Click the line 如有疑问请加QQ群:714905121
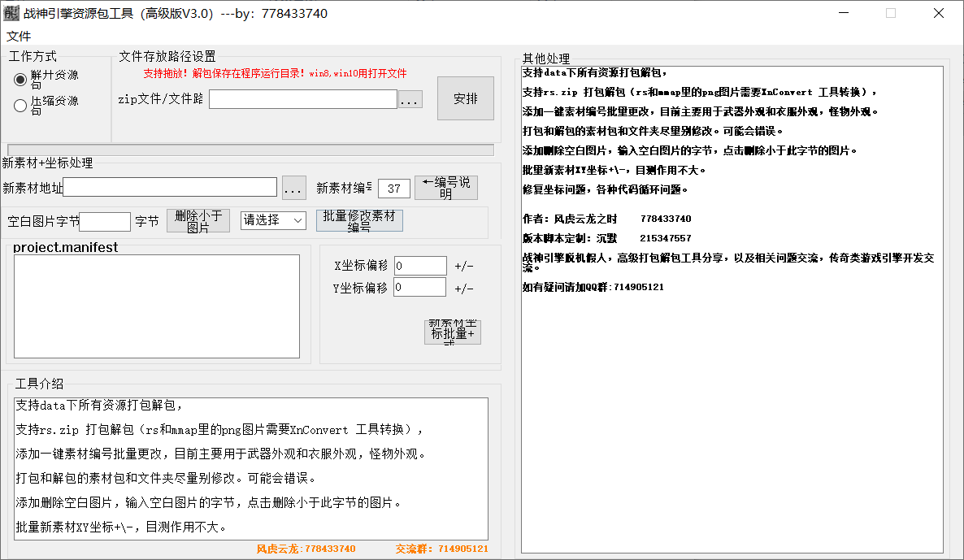964x560 pixels. pos(593,287)
